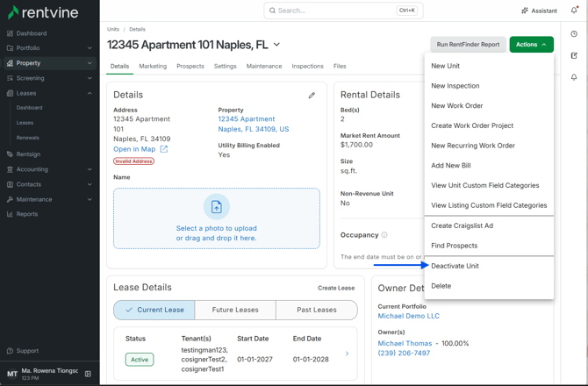Switch to the Inspections tab
Viewport: 588px width, 386px height.
click(307, 66)
